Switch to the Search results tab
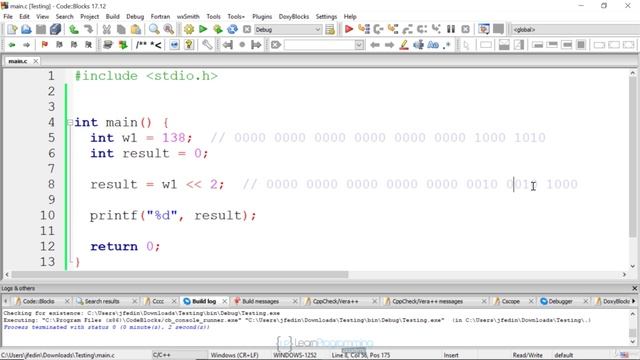This screenshot has height=360, width=640. [x=102, y=301]
